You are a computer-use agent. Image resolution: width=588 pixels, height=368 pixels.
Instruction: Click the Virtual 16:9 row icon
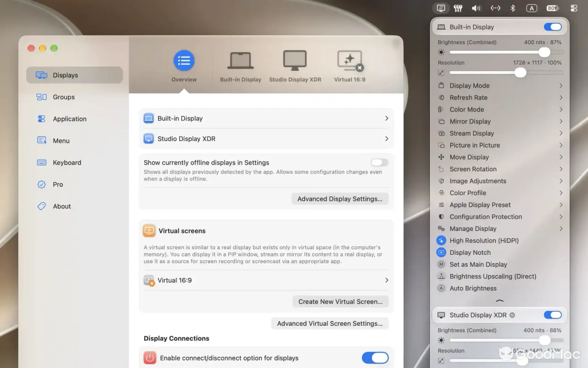(x=149, y=280)
